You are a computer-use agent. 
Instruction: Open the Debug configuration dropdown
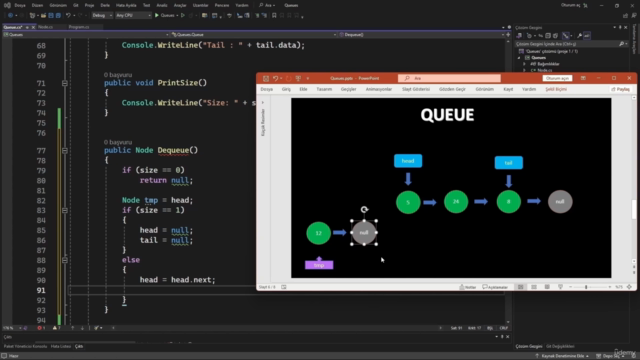point(102,16)
